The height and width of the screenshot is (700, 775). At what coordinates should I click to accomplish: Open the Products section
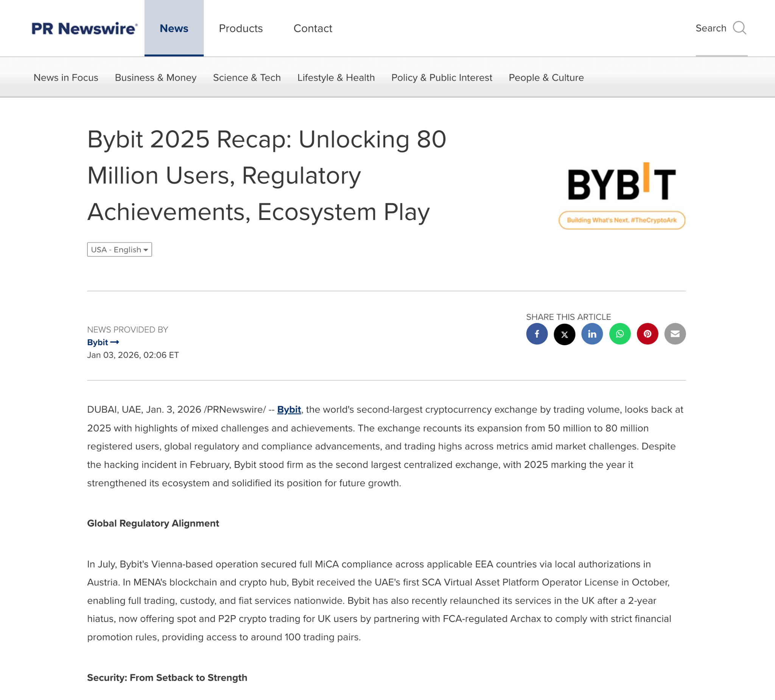coord(241,28)
